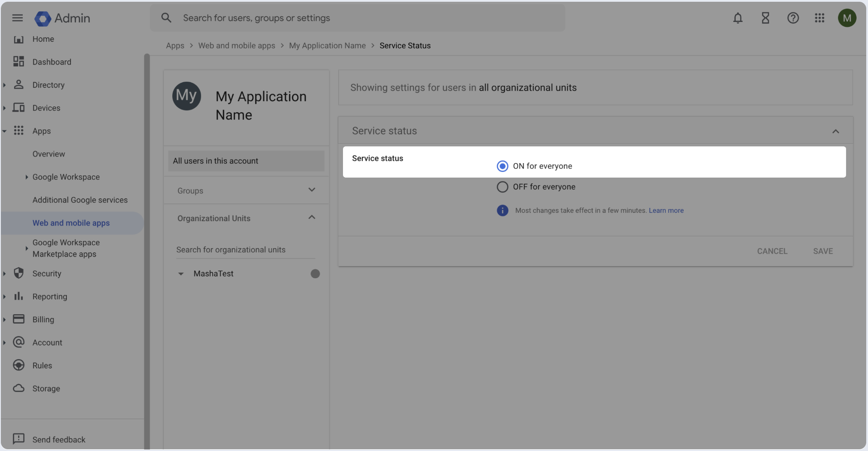Click the blue info icon
The image size is (868, 451).
click(502, 211)
